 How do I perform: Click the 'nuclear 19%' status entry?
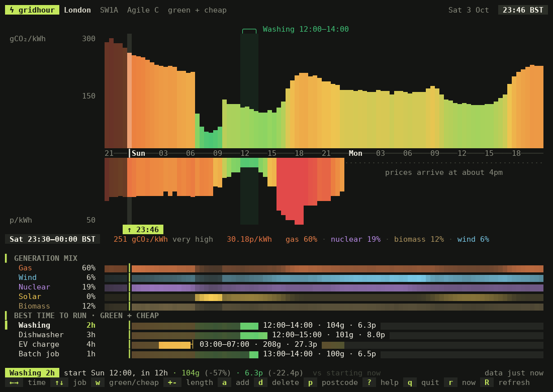pyautogui.click(x=355, y=239)
